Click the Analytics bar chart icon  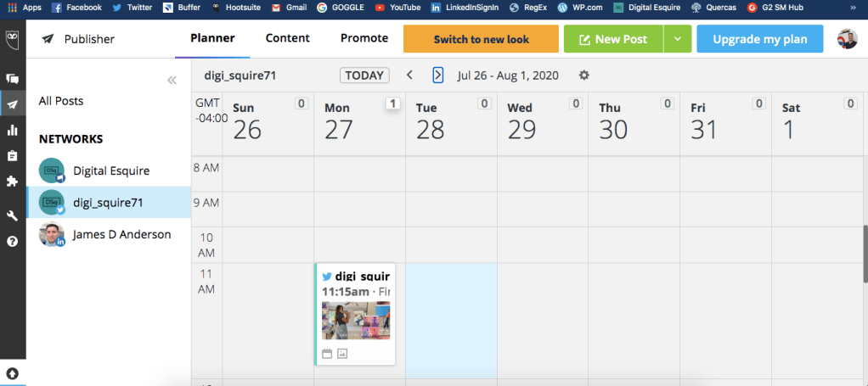pos(13,130)
